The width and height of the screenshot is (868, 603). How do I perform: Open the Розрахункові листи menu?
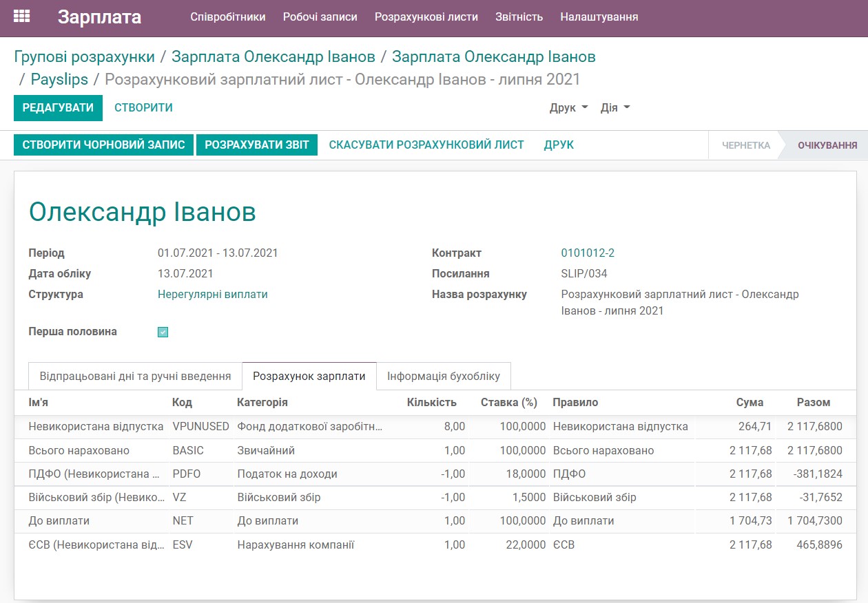(x=425, y=17)
